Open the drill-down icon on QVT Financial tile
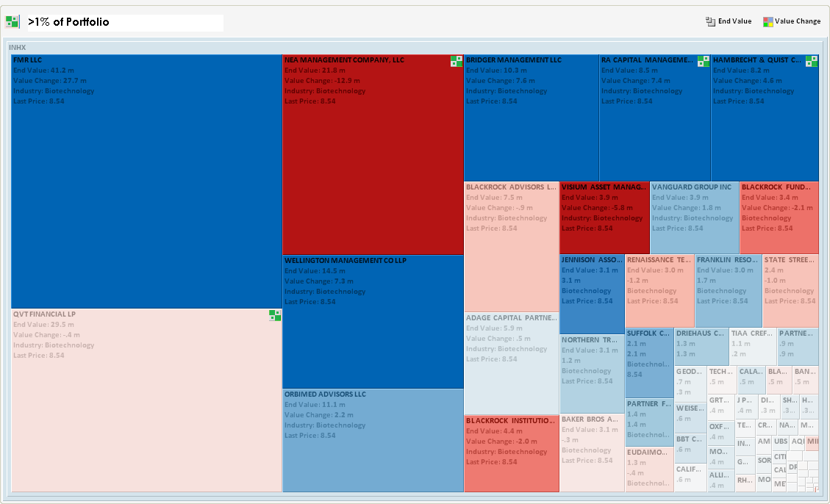Screen dimensions: 830x504 pos(275,315)
